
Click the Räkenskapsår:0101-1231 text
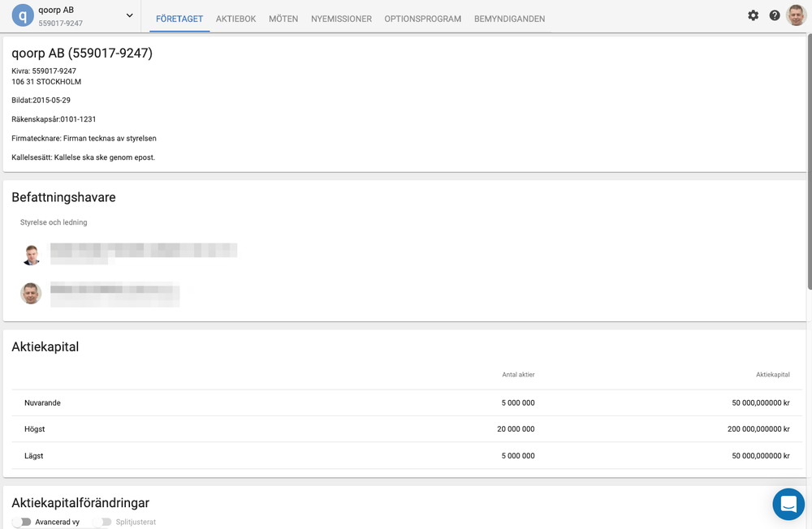coord(54,119)
